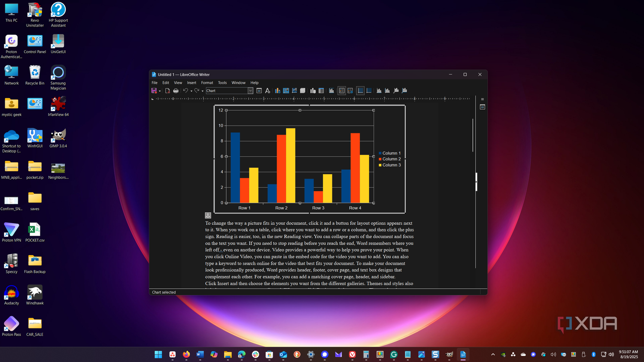Undo the last action

click(x=185, y=90)
